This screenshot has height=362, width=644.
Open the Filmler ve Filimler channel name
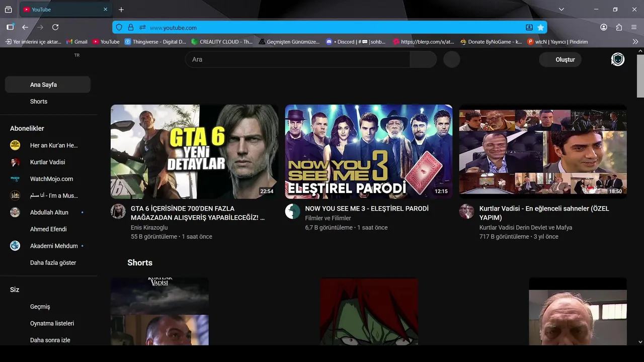tap(328, 218)
